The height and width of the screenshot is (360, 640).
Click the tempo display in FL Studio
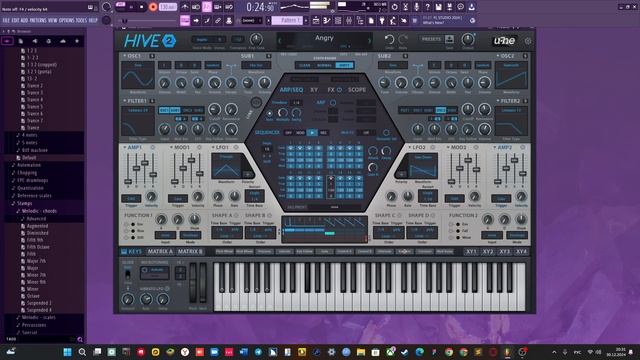[168, 7]
